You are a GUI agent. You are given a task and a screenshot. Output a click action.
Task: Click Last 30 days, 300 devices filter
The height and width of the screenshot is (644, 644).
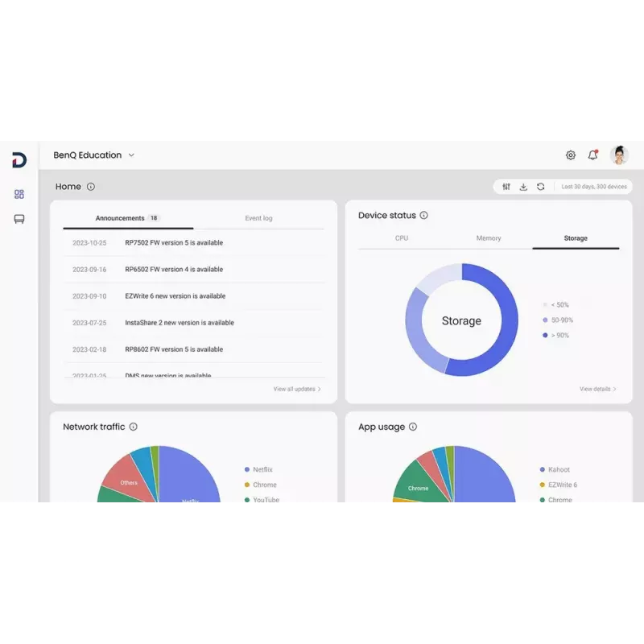click(594, 187)
